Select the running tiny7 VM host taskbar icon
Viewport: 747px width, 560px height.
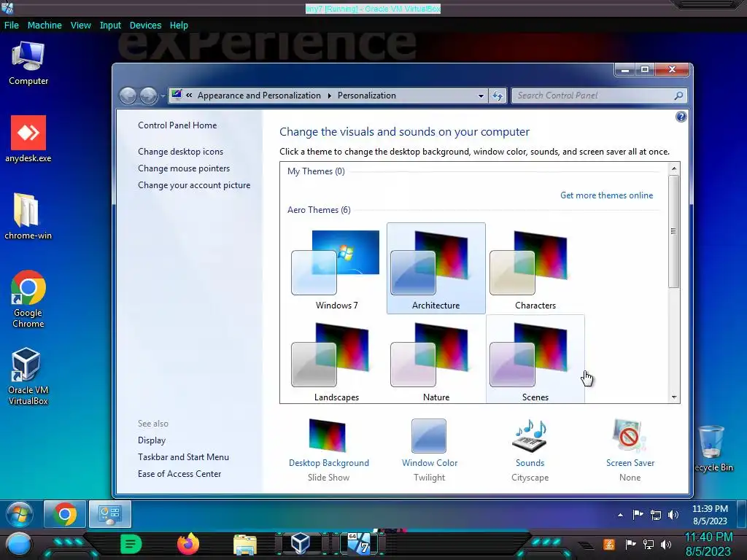click(x=359, y=544)
